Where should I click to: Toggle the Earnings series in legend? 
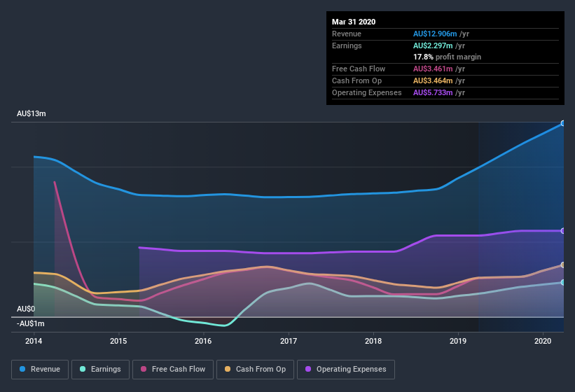click(x=101, y=369)
